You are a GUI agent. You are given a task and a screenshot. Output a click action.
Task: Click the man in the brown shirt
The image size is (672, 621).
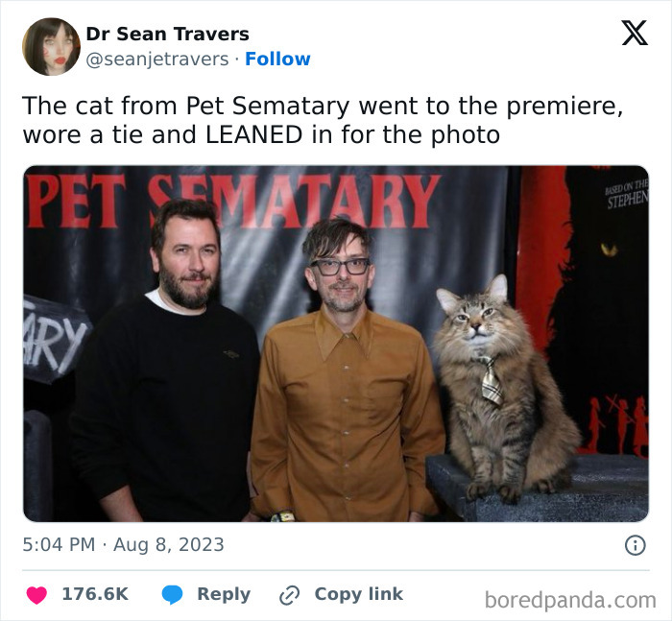click(345, 372)
